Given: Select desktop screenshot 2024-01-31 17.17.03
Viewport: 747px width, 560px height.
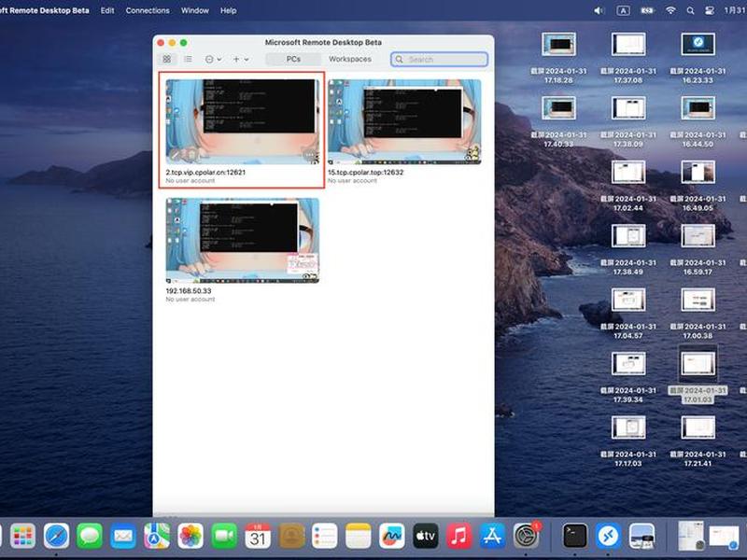Looking at the screenshot, I should (x=628, y=427).
